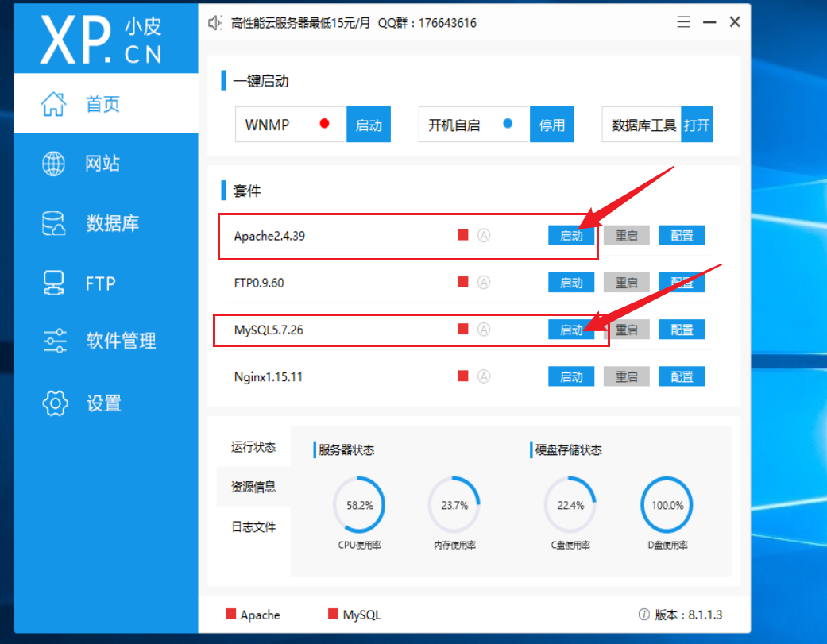
Task: Toggle the FTP0.9.60 auto-start A icon
Action: 484,283
